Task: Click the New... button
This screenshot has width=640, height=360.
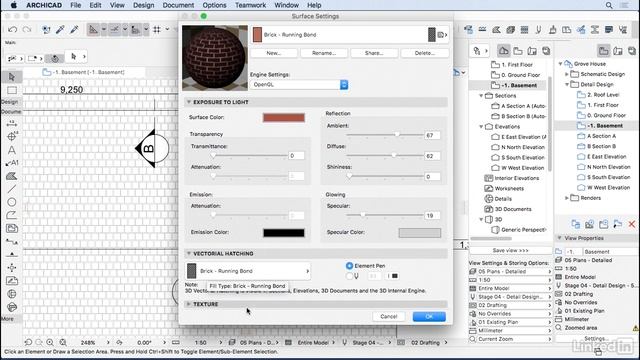Action: (x=273, y=53)
